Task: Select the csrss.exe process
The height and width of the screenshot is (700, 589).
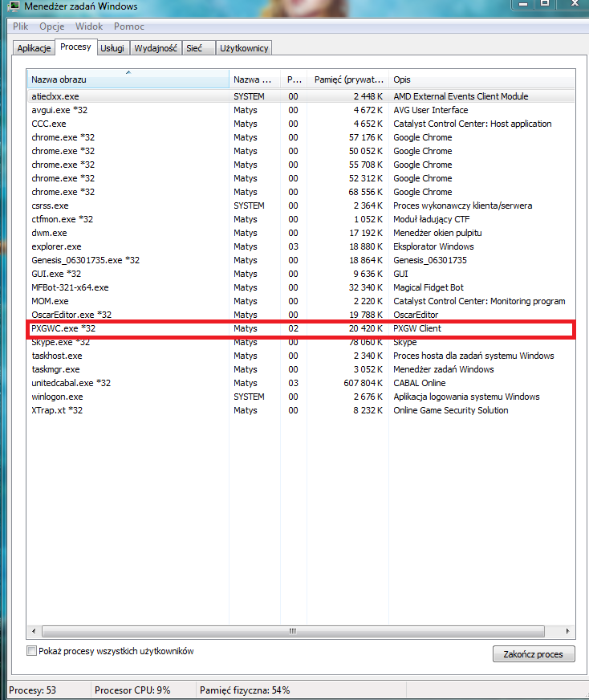Action: click(301, 206)
